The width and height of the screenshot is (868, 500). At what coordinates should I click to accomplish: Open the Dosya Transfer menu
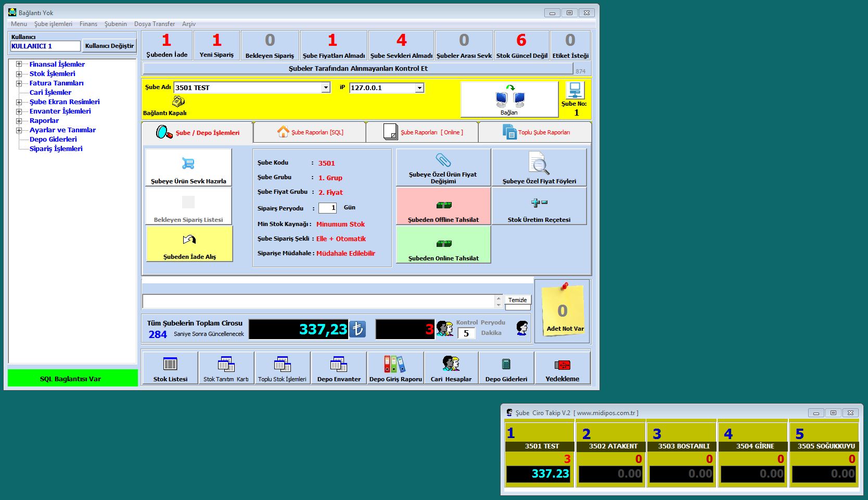click(155, 24)
